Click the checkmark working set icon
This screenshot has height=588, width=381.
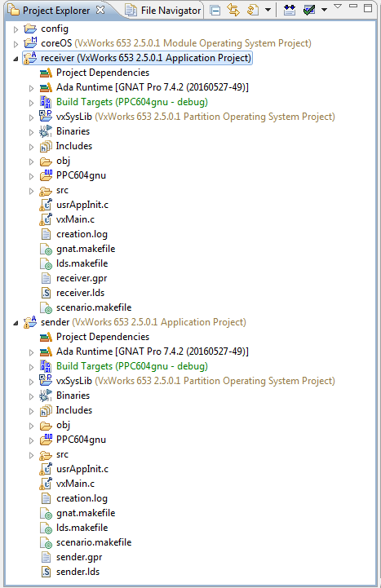[x=309, y=10]
